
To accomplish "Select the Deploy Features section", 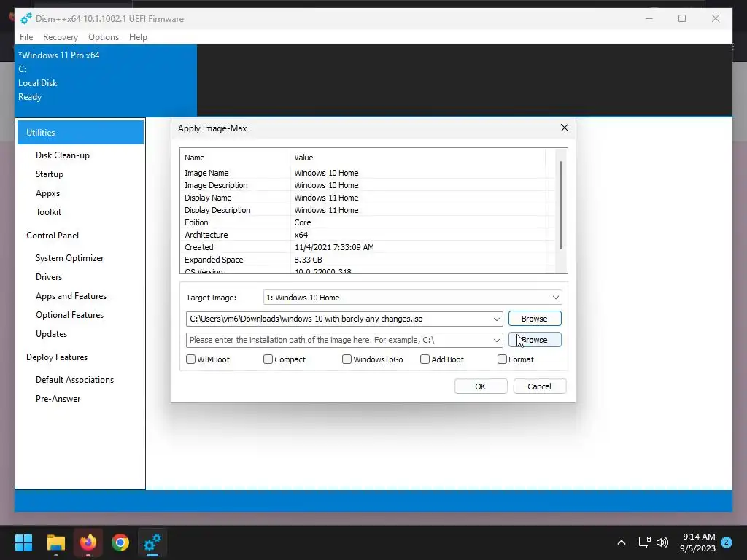I will pyautogui.click(x=57, y=357).
